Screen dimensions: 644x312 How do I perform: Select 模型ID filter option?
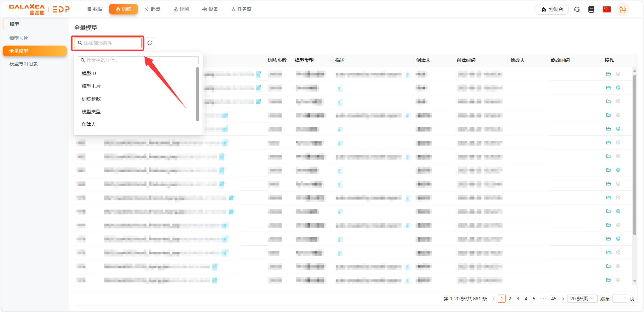pos(89,73)
